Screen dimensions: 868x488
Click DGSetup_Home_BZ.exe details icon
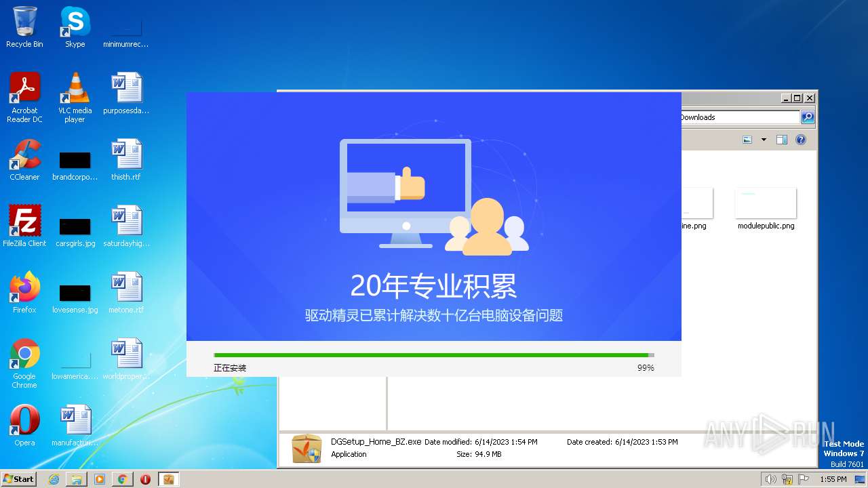coord(307,448)
